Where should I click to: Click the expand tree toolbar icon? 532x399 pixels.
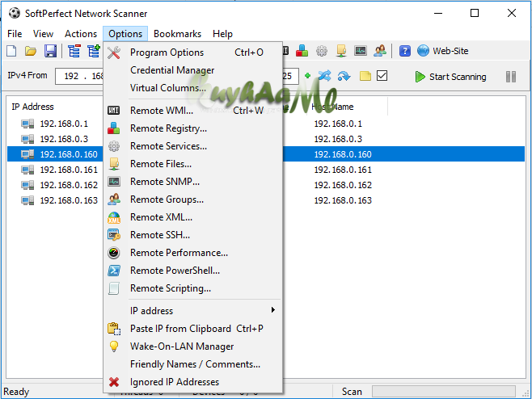[94, 51]
